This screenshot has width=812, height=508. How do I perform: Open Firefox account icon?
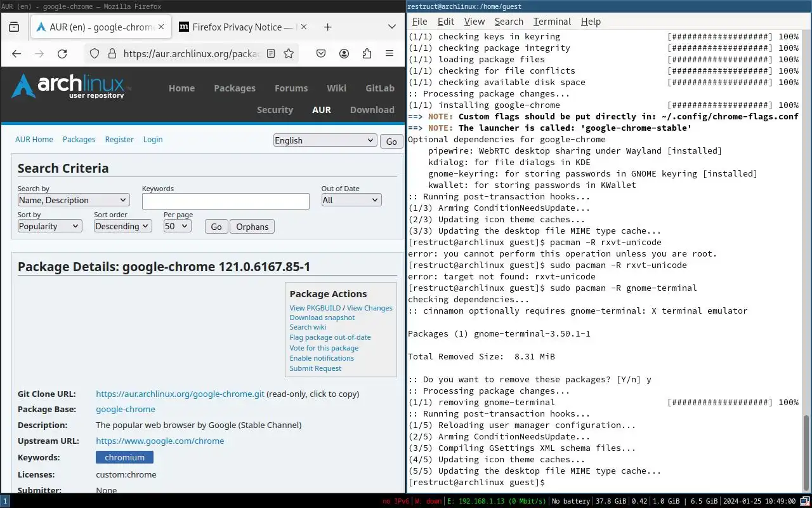pyautogui.click(x=344, y=54)
